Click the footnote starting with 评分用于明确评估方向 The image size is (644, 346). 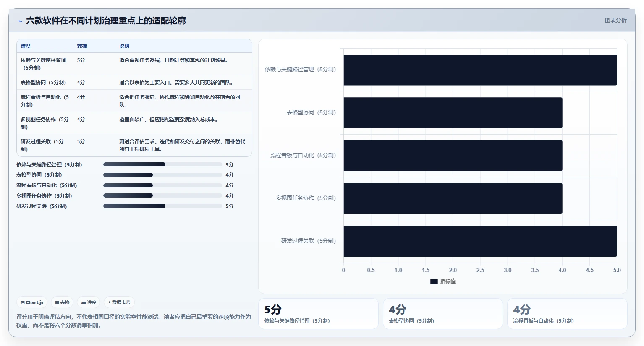click(134, 321)
